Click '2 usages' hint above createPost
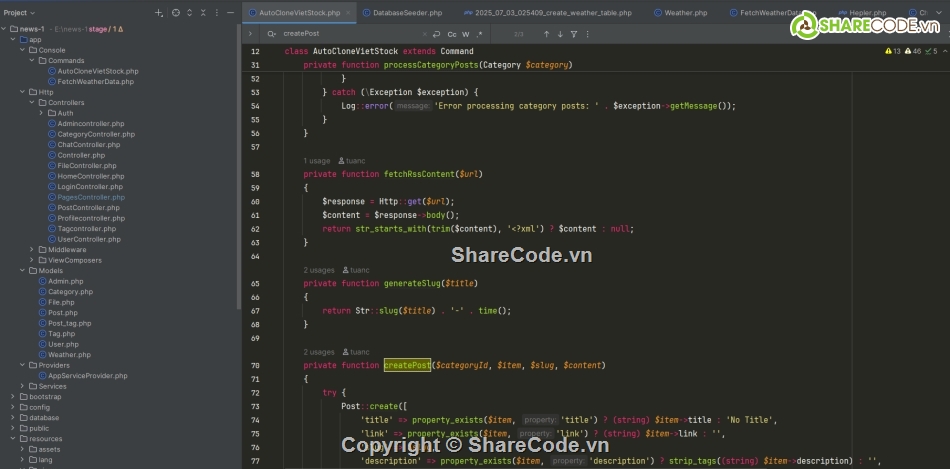 tap(319, 352)
